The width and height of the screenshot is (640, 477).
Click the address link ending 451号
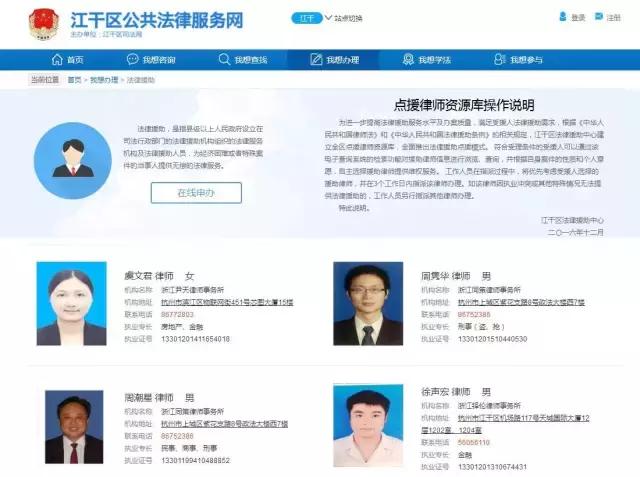pyautogui.click(x=227, y=302)
